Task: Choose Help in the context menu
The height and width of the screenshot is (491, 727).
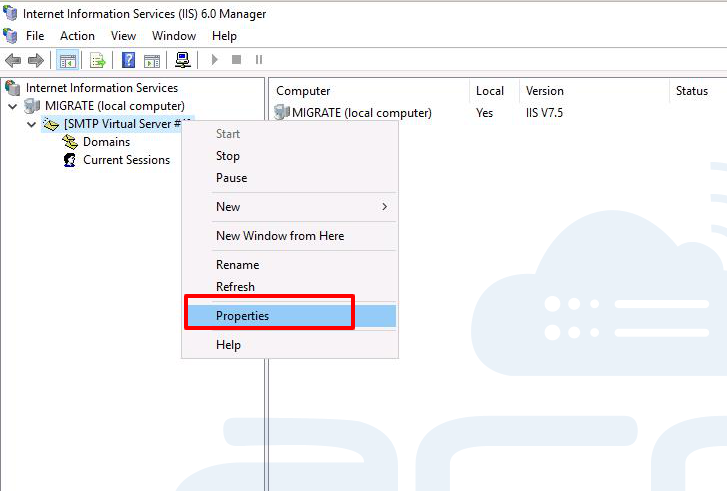Action: pos(290,345)
